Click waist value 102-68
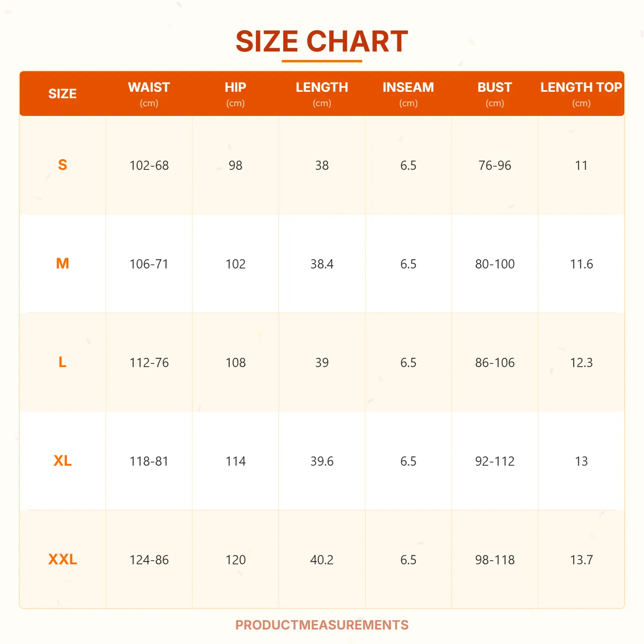 point(149,165)
